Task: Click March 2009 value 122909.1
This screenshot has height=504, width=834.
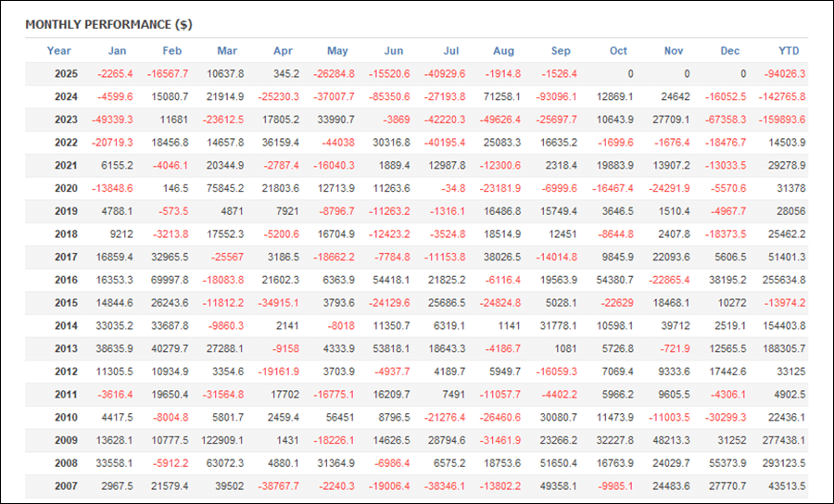Action: click(x=221, y=440)
